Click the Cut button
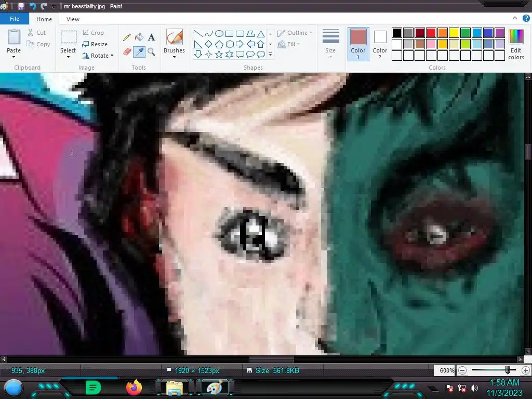Image resolution: width=532 pixels, height=399 pixels. click(x=37, y=33)
